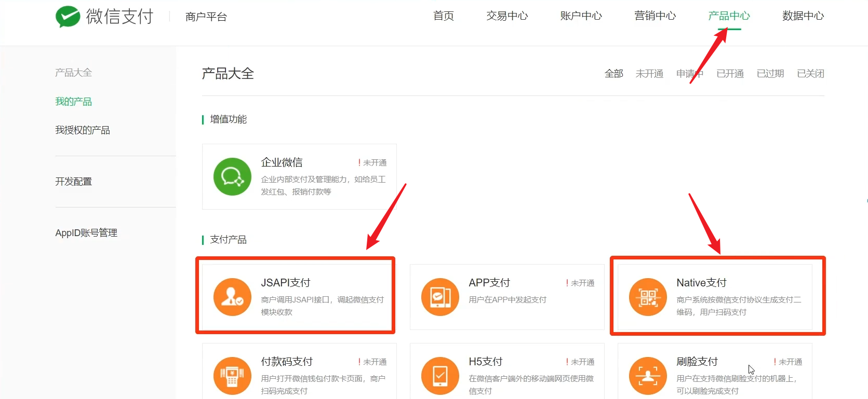The image size is (868, 399).
Task: Click the WeChat Pay logo icon
Action: tap(68, 17)
